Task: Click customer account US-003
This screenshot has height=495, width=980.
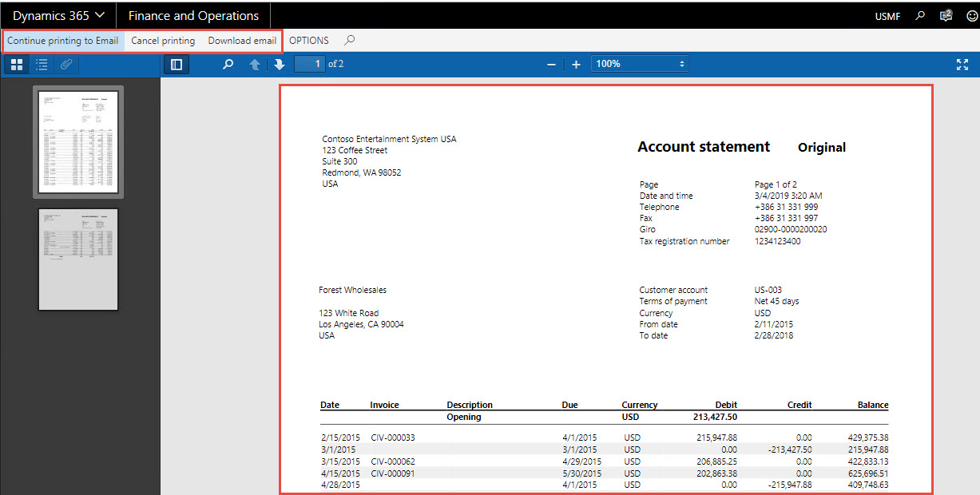Action: (768, 291)
